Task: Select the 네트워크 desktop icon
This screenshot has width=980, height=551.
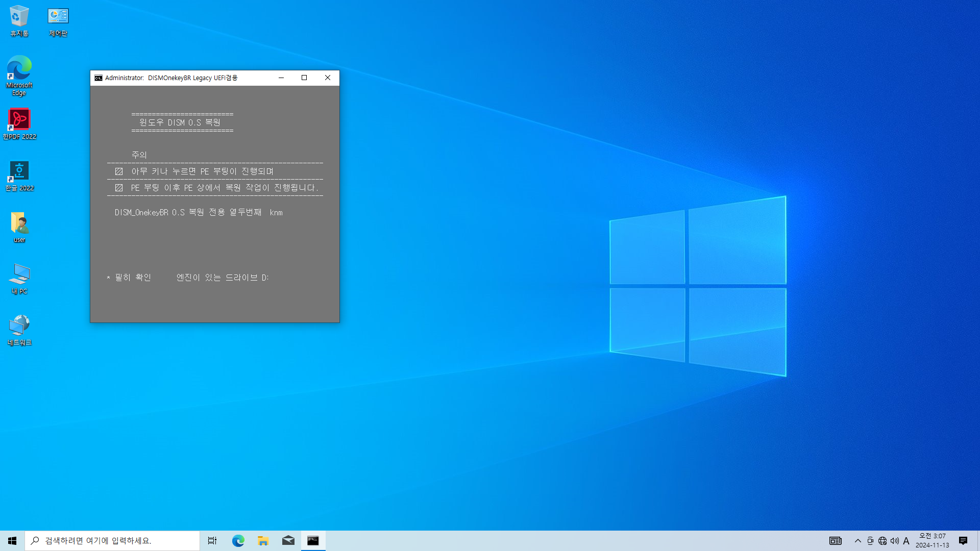Action: [x=19, y=331]
